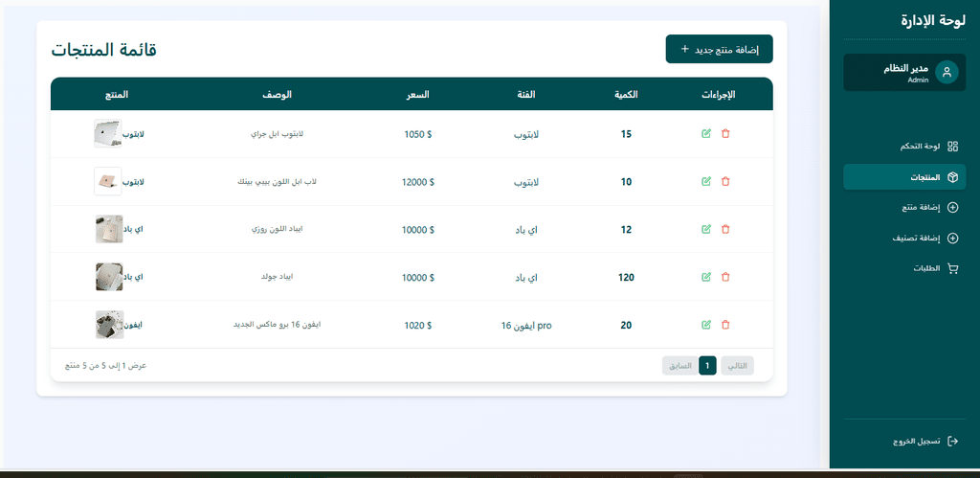Click the description لاب ابل اللون بيبي بينك
The width and height of the screenshot is (980, 478).
277,181
